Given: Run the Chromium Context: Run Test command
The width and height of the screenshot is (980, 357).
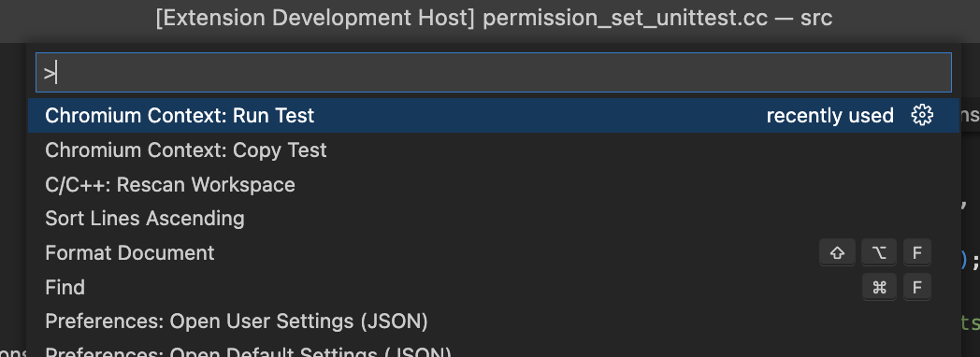Looking at the screenshot, I should pyautogui.click(x=180, y=116).
